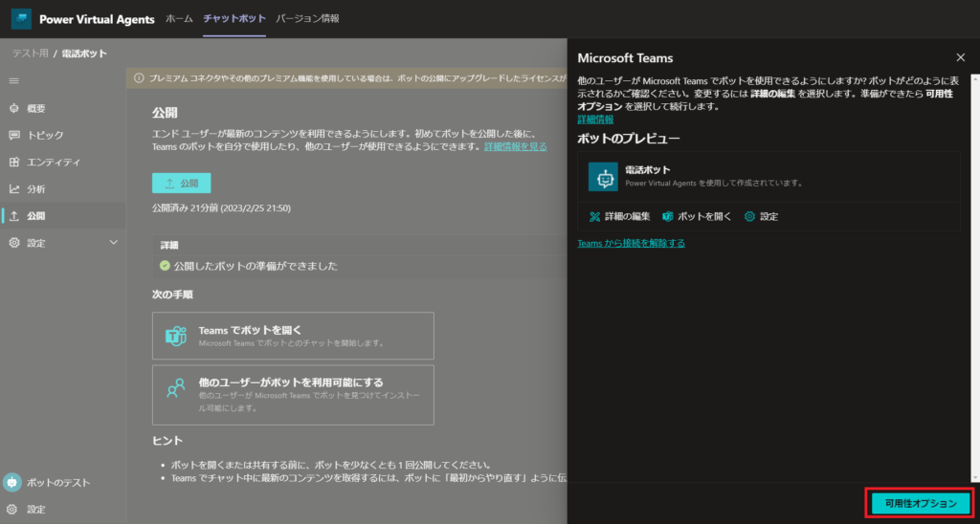Open the 詳細情報 link in Teams panel

(x=595, y=120)
